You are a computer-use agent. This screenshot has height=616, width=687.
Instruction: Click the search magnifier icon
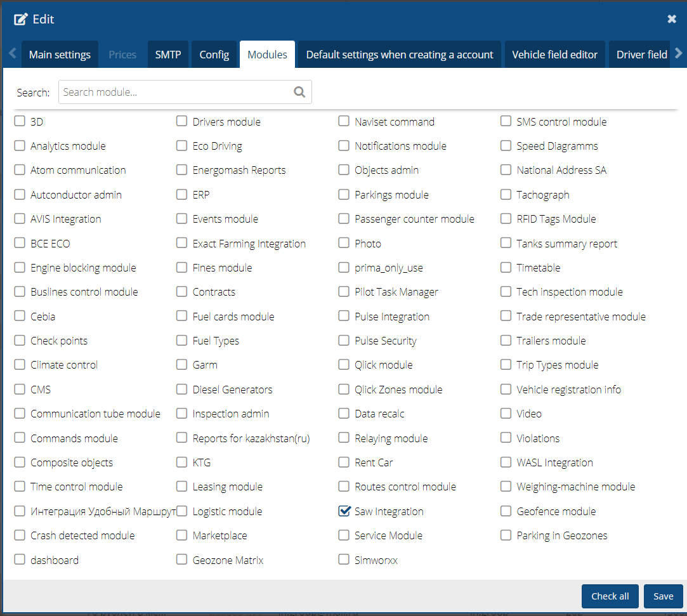299,92
